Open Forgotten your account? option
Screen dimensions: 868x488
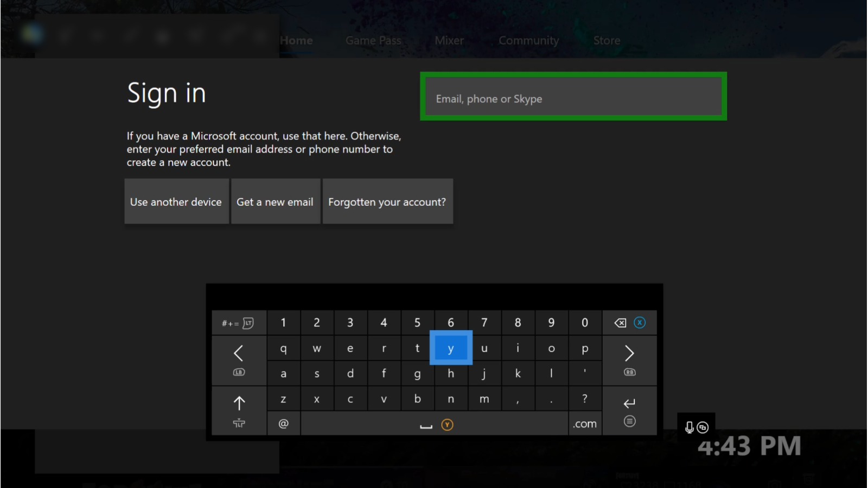point(388,201)
